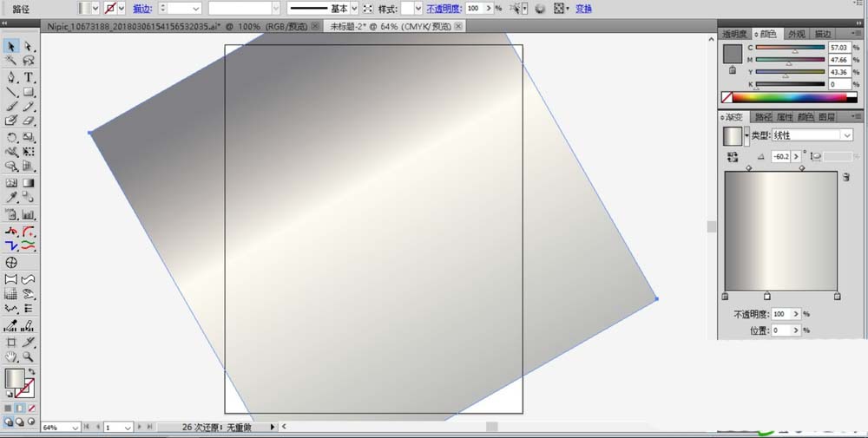Viewport: 868px width, 438px height.
Task: Click the gradient angle input field
Action: click(782, 157)
